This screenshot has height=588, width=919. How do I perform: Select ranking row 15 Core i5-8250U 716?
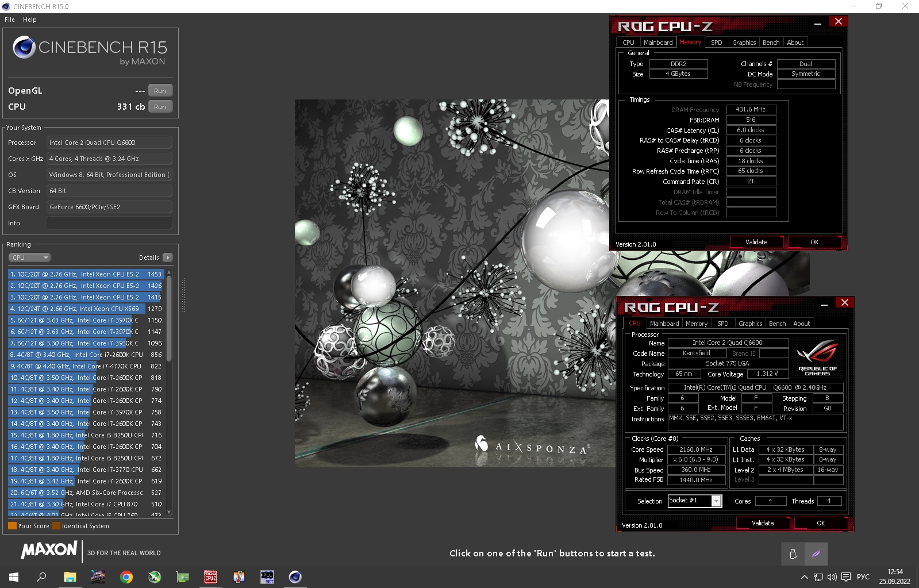[86, 435]
